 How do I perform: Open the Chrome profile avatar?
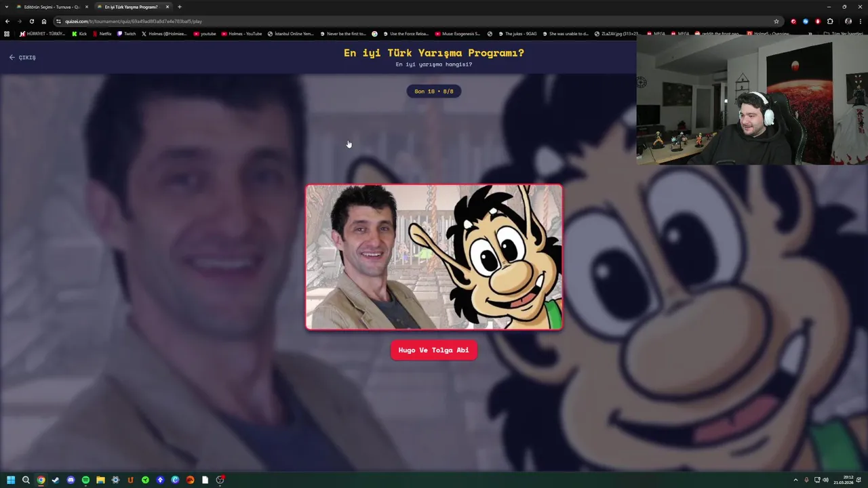pos(848,21)
